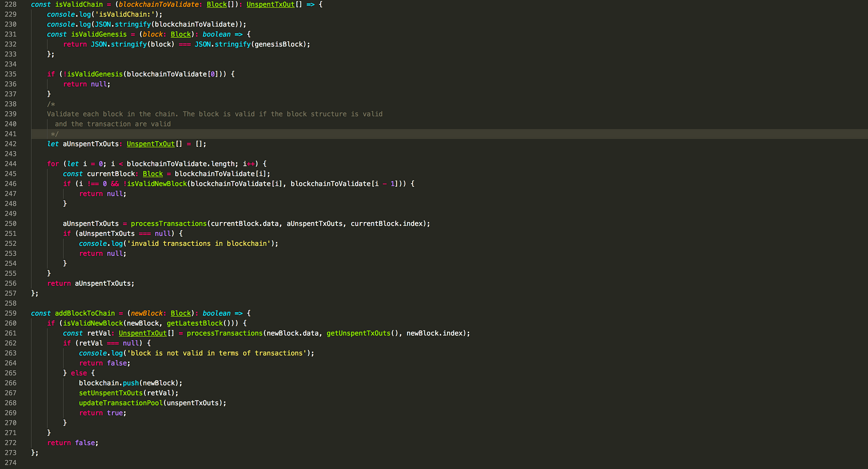This screenshot has height=469, width=868.
Task: Click newBlock.index on line 261
Action: (x=434, y=334)
